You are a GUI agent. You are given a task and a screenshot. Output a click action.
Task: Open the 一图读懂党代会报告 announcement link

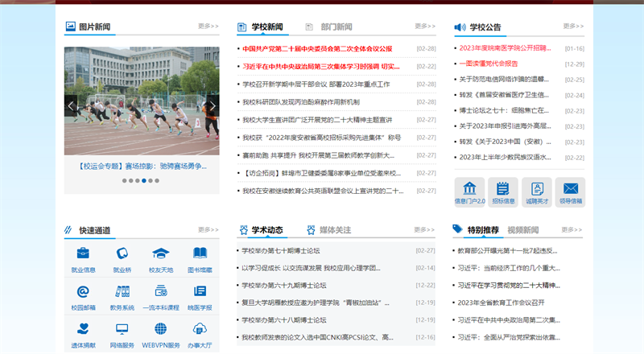point(489,64)
